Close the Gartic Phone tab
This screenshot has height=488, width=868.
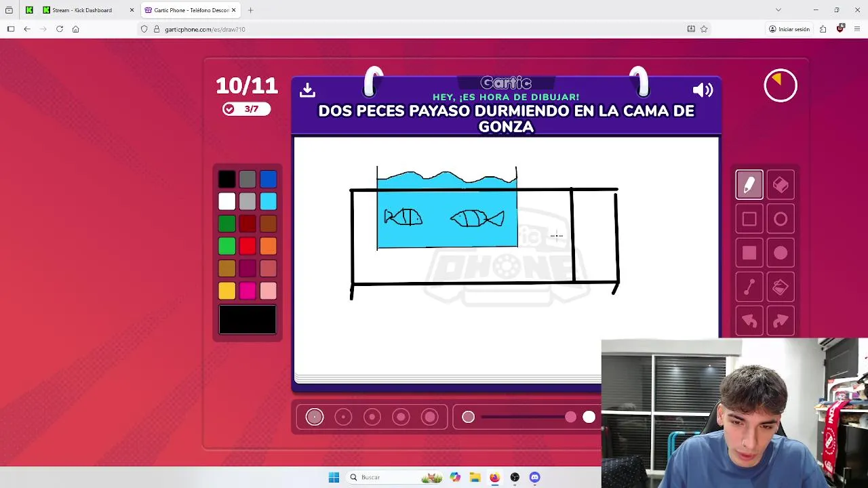click(233, 10)
